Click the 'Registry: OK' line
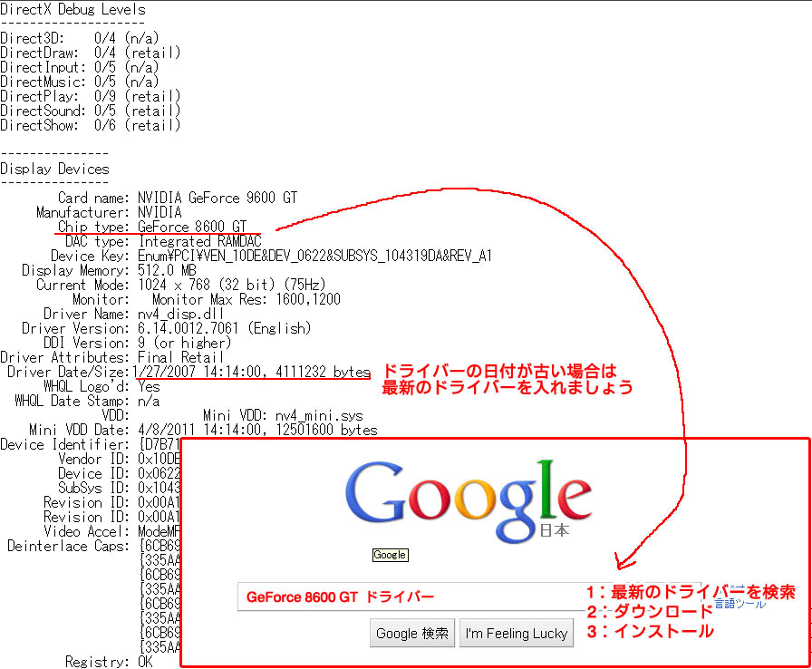The height and width of the screenshot is (669, 812). [x=109, y=661]
